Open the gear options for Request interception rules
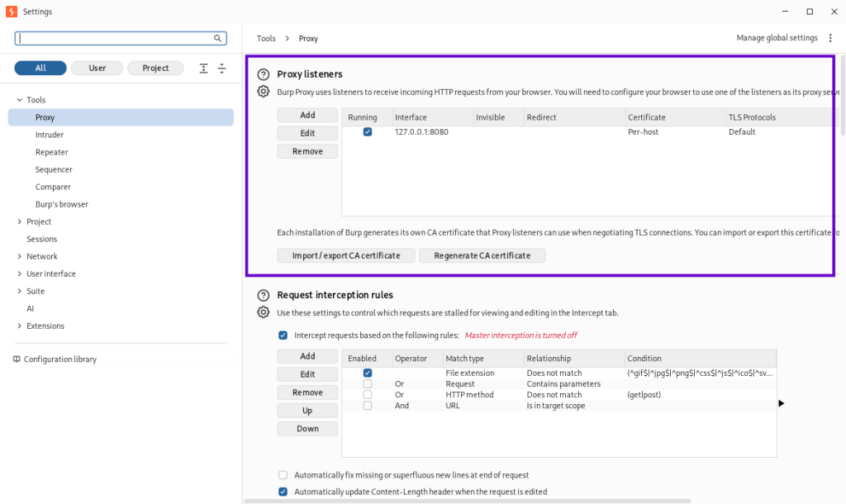846x504 pixels. click(264, 311)
